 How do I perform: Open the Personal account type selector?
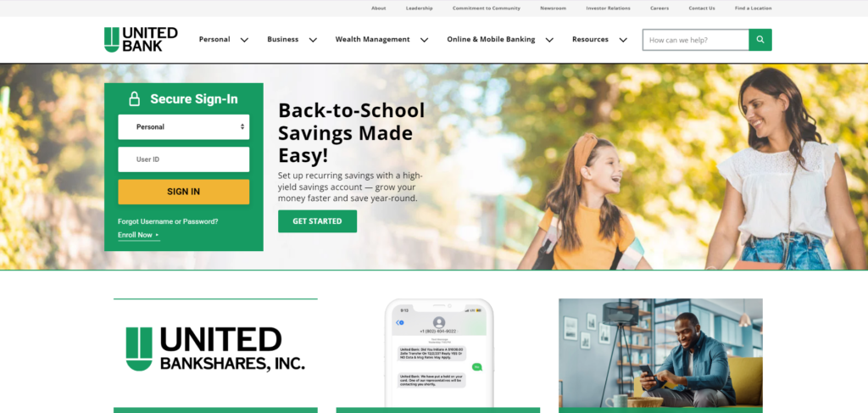(x=184, y=126)
